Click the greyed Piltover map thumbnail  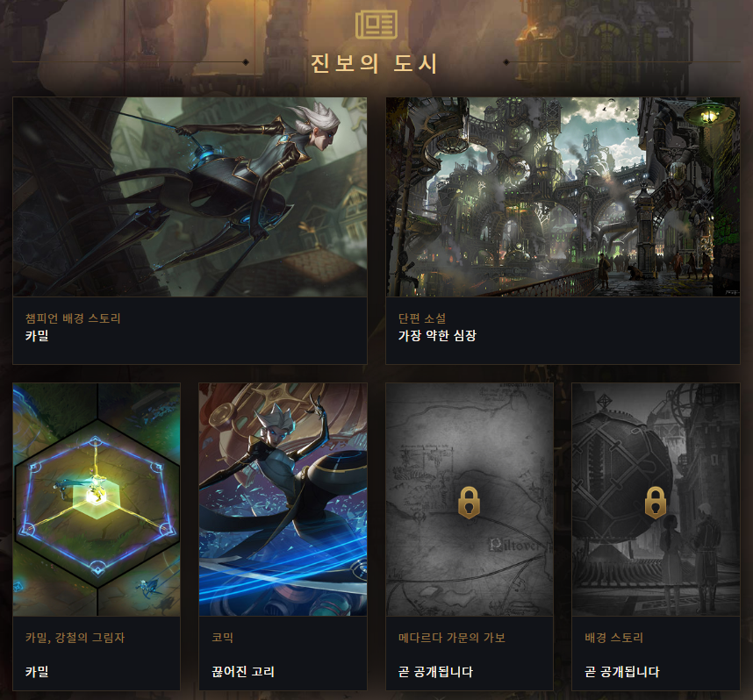(x=470, y=499)
